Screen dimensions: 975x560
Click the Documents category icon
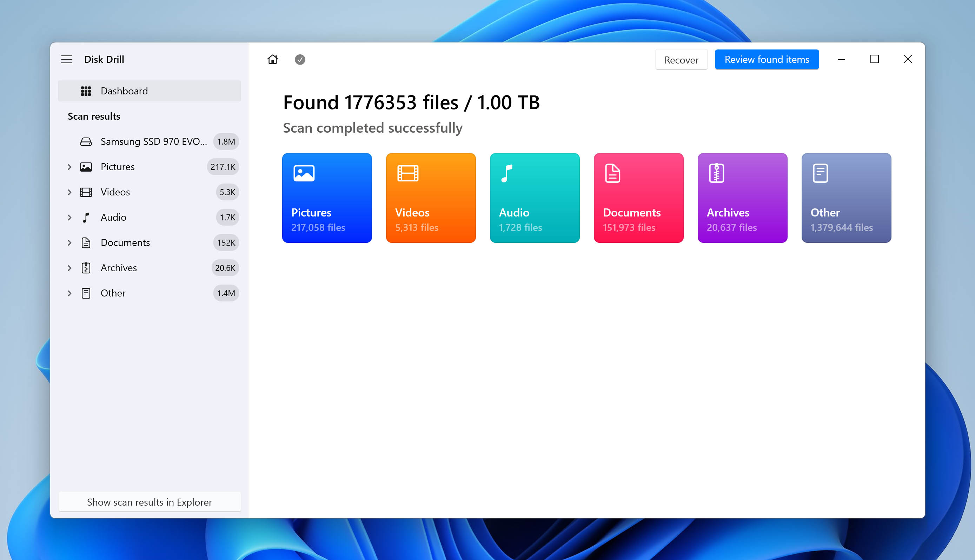pyautogui.click(x=611, y=173)
